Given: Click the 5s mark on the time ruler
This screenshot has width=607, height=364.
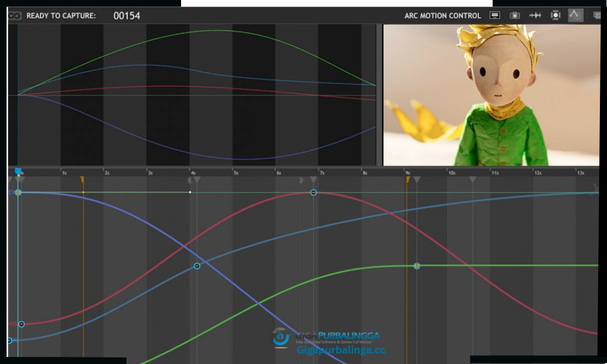Looking at the screenshot, I should (x=236, y=173).
